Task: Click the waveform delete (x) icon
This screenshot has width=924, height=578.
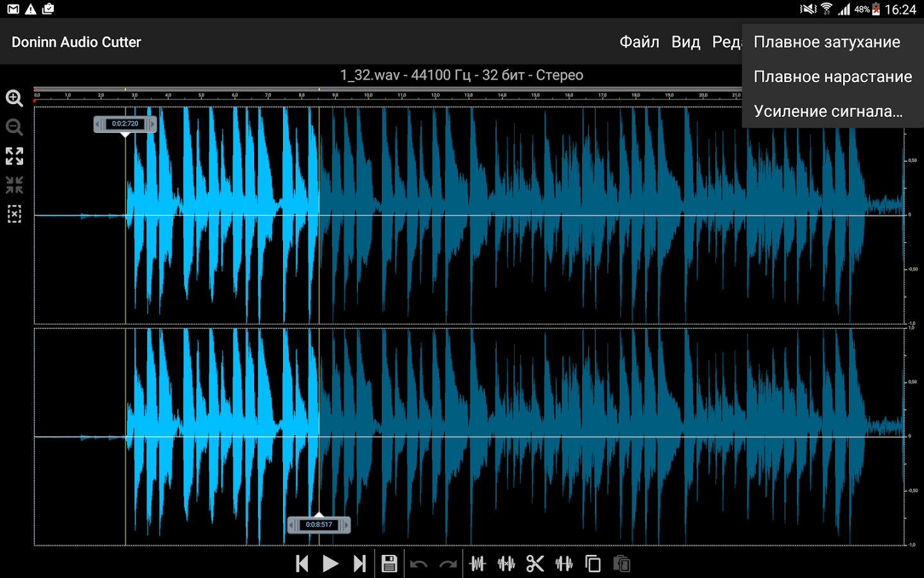Action: coord(506,564)
